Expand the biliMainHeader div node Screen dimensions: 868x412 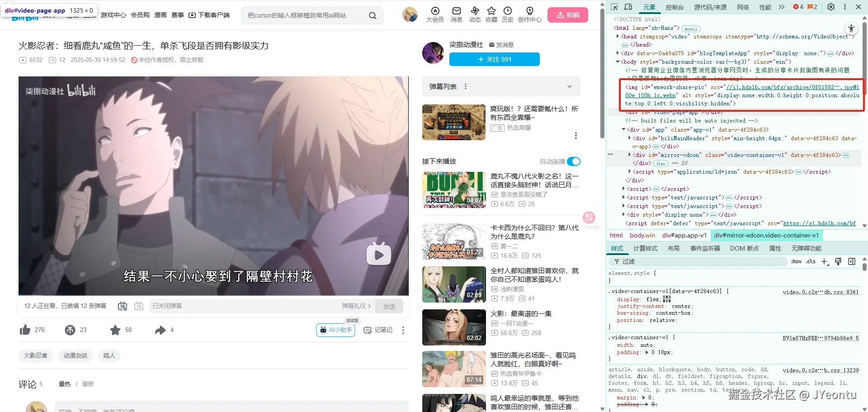pyautogui.click(x=629, y=138)
